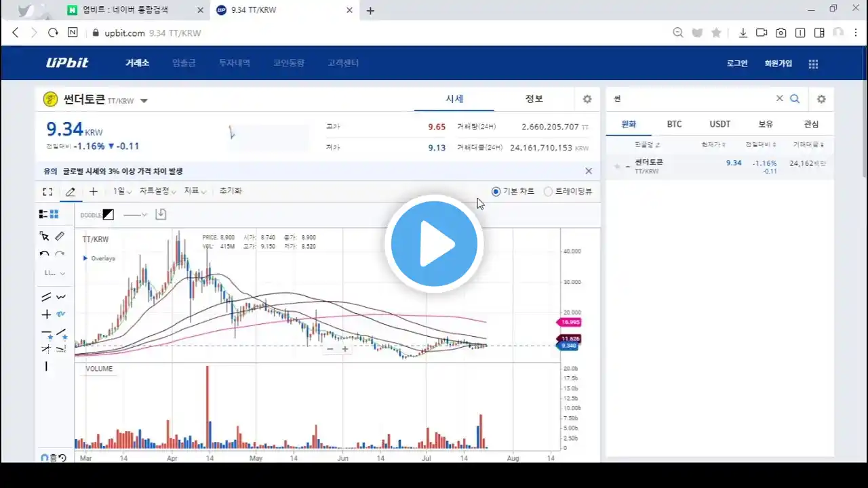Open the doodle color swatch picker
868x488 pixels.
pos(108,215)
